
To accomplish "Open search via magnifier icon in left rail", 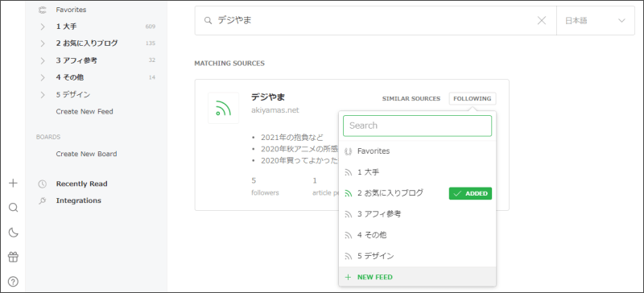I will tap(13, 208).
